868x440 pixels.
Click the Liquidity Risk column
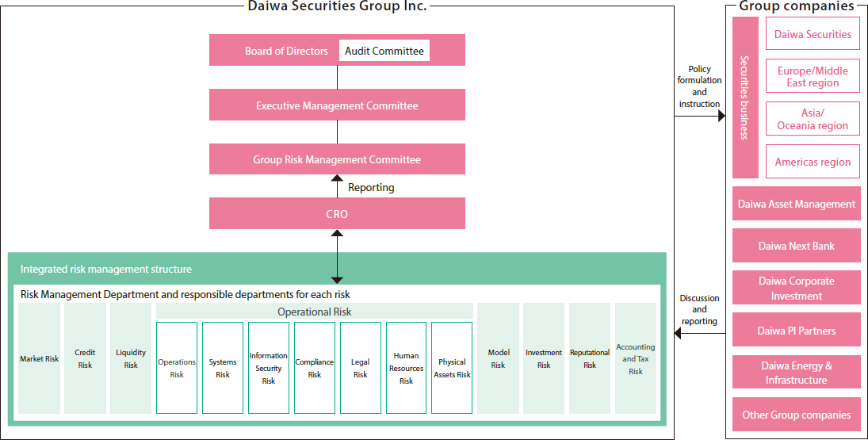[131, 358]
